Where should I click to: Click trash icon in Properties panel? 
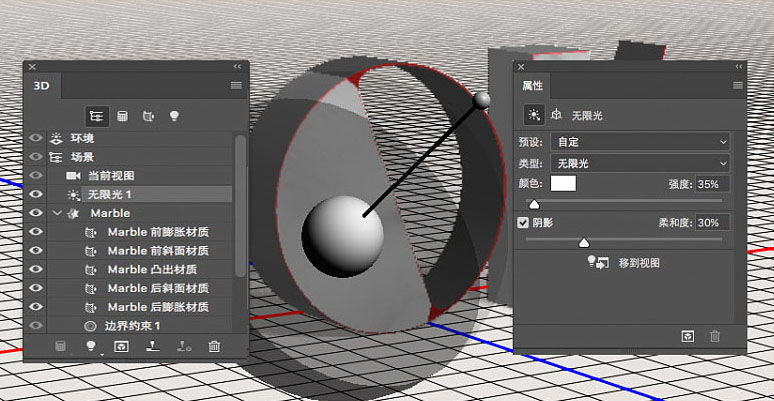point(715,336)
